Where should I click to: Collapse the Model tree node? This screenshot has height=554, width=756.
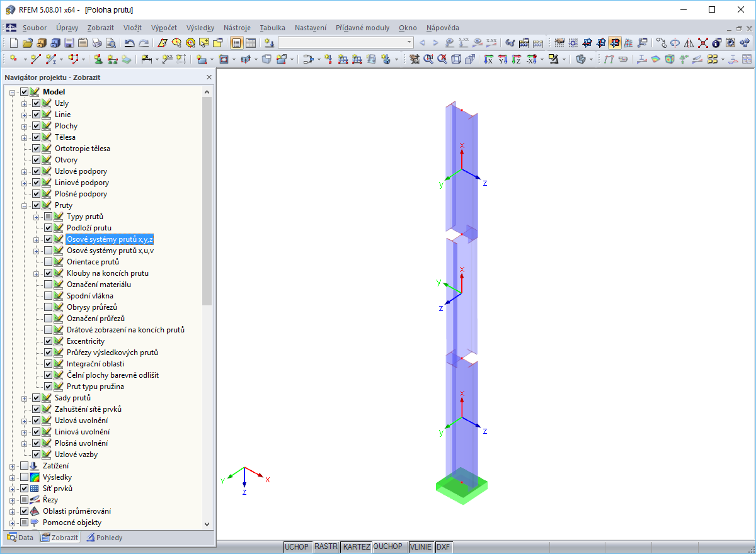click(x=13, y=92)
